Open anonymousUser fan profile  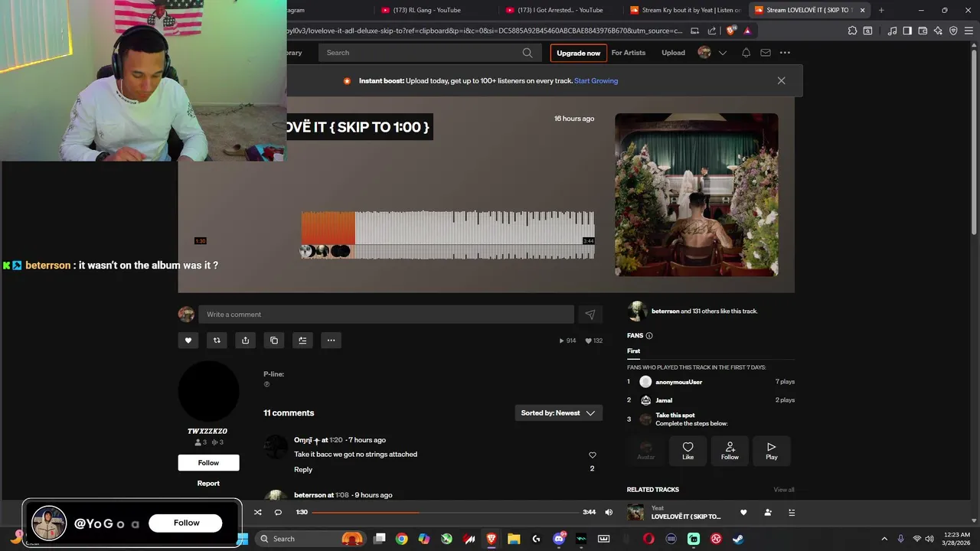[x=678, y=382]
